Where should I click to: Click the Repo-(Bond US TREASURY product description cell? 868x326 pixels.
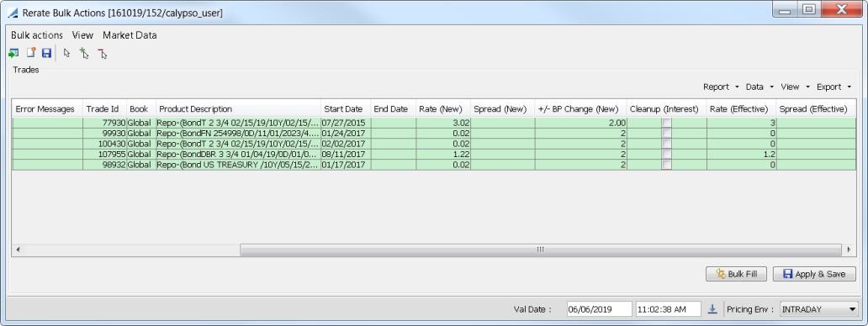click(238, 165)
